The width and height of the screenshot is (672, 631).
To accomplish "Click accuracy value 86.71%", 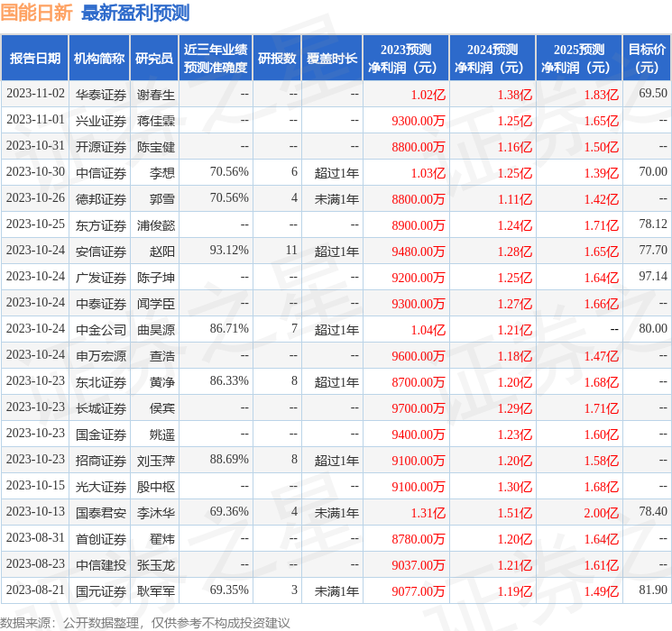I will [229, 328].
